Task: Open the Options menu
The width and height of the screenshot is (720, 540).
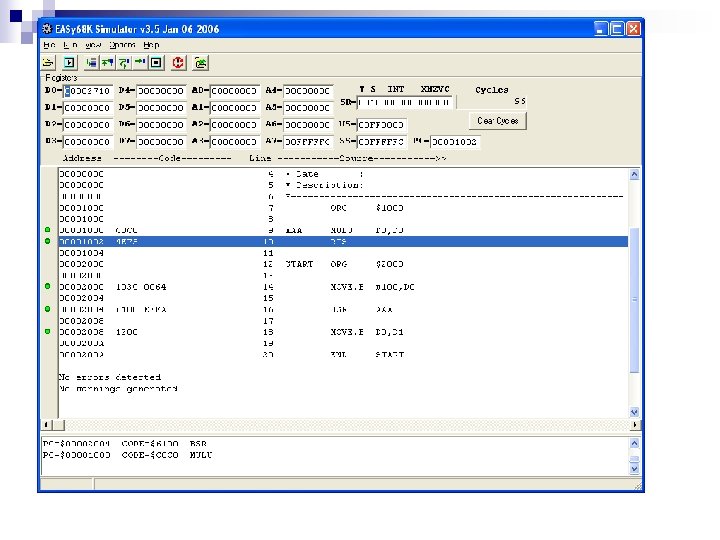Action: click(122, 45)
